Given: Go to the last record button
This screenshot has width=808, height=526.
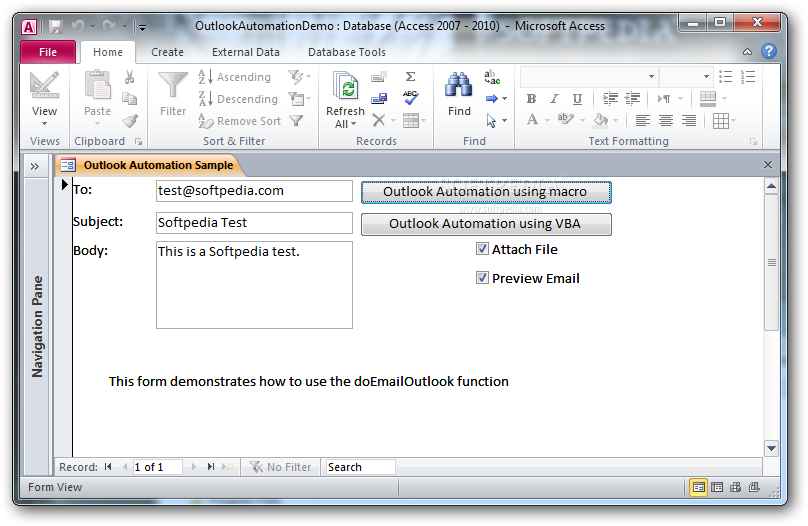Looking at the screenshot, I should (211, 467).
